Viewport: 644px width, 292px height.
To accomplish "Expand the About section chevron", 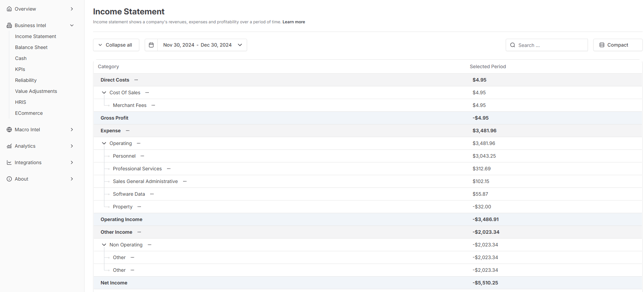I will [x=72, y=179].
